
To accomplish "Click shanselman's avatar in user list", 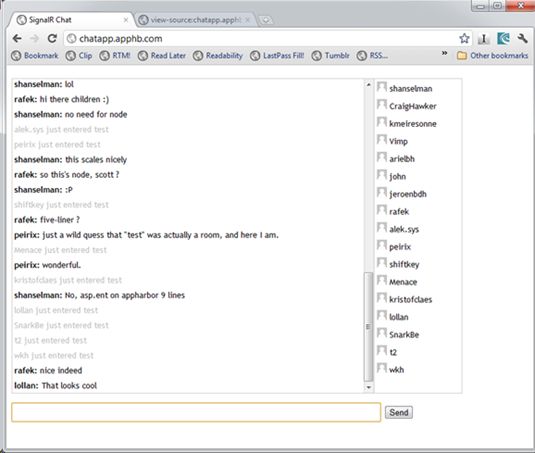I will pos(382,87).
